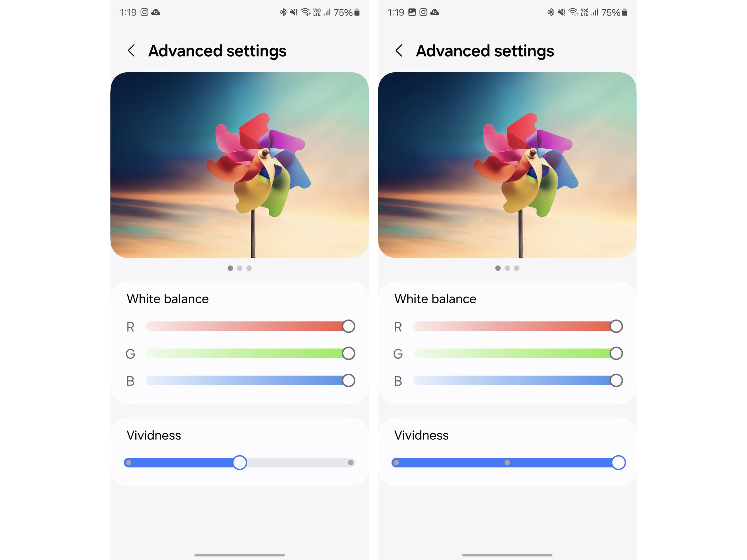Tap Bluetooth icon in left status bar
This screenshot has height=560, width=747.
pyautogui.click(x=283, y=13)
